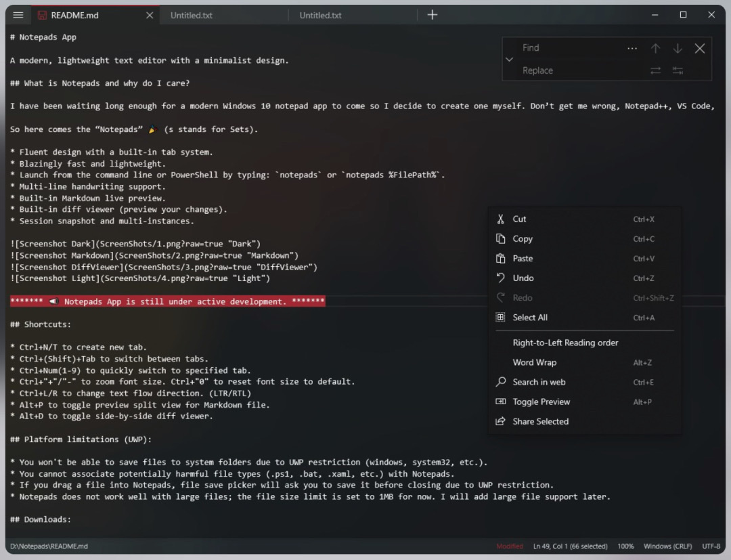Screen dimensions: 731x560
Task: Open find options ellipsis menu
Action: coord(632,49)
